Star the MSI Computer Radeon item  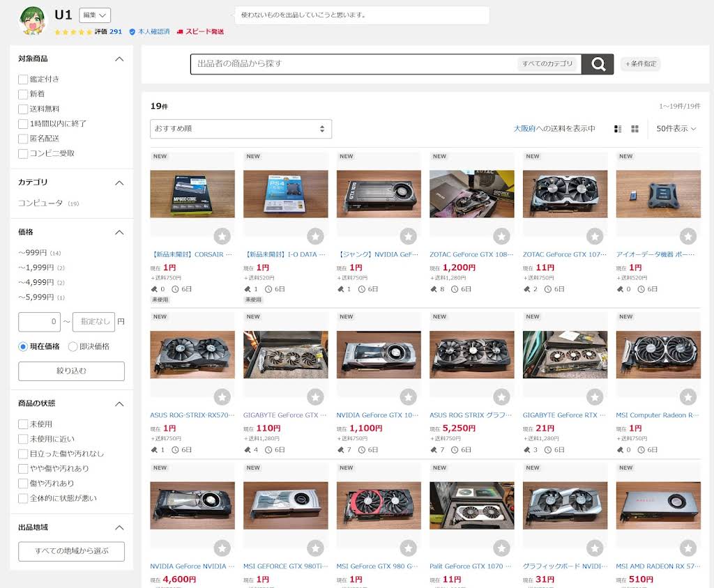(688, 397)
